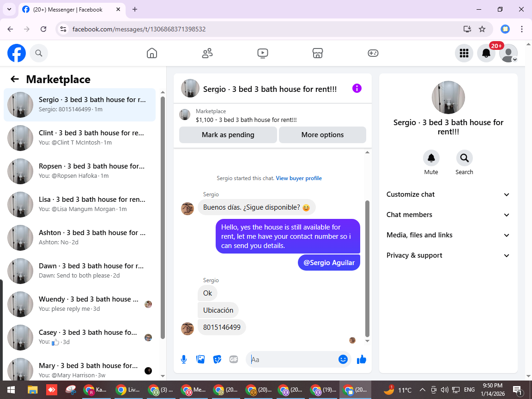Click the chat list scrollbar
This screenshot has width=532, height=399.
pyautogui.click(x=163, y=217)
